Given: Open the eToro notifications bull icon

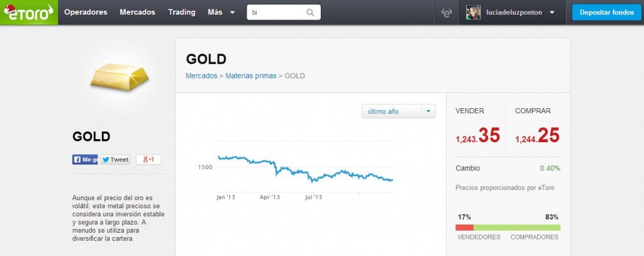Looking at the screenshot, I should click(447, 13).
